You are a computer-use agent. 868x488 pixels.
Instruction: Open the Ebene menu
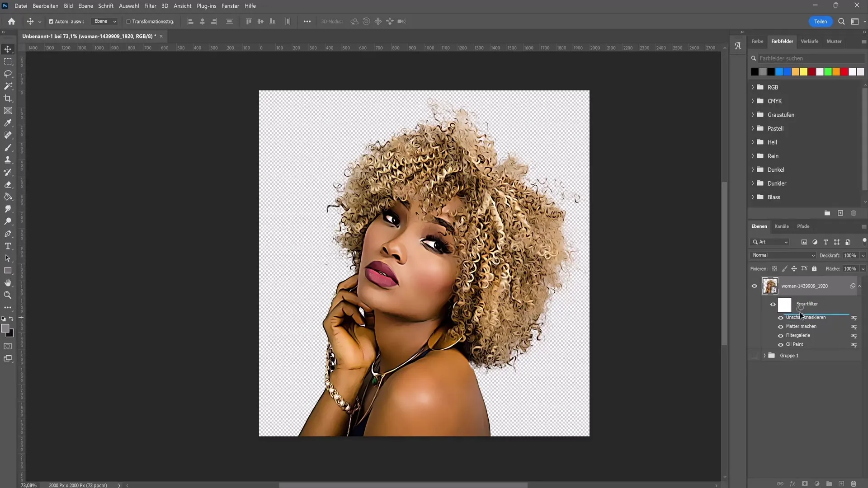point(85,6)
